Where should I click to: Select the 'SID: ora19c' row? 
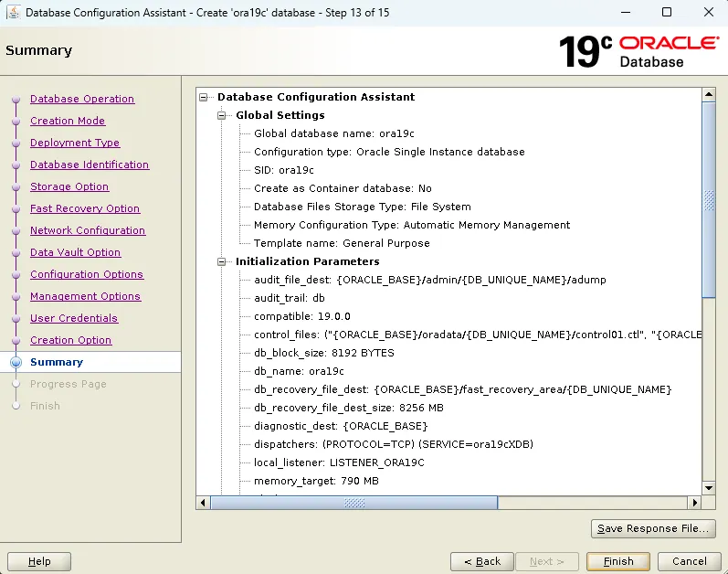coord(284,170)
